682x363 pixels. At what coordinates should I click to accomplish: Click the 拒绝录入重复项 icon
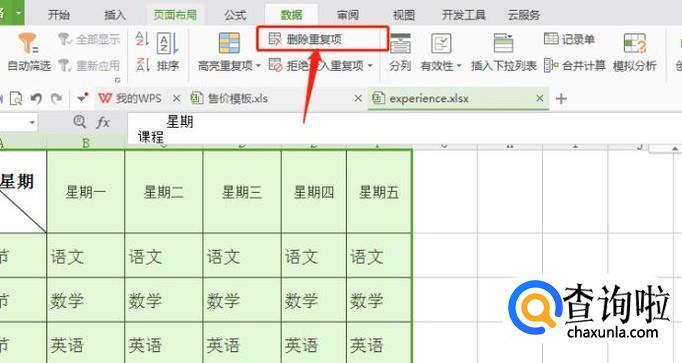coord(275,66)
